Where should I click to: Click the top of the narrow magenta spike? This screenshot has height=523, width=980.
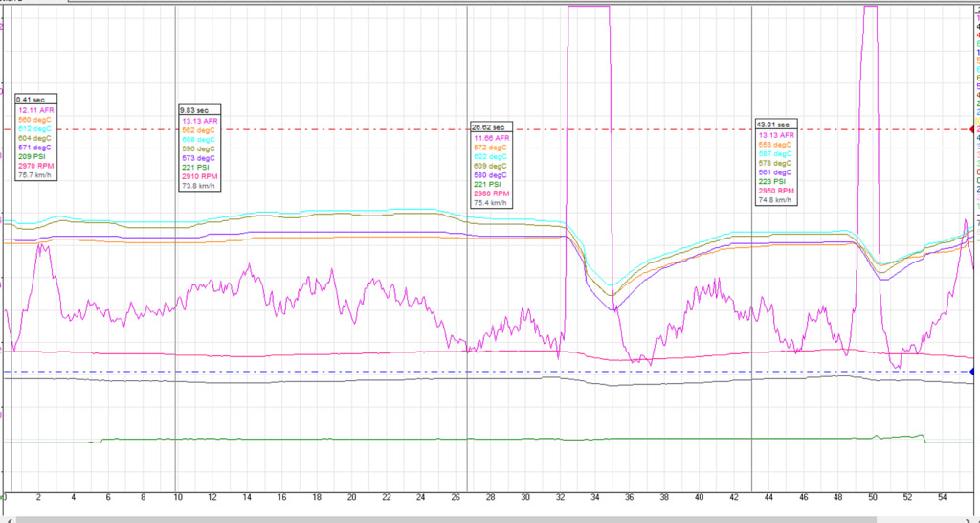(x=871, y=7)
